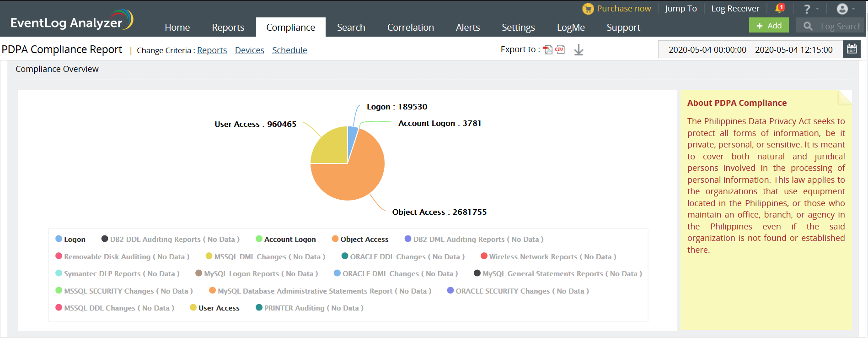Toggle MSSQL DDL Changes legend item

click(115, 308)
